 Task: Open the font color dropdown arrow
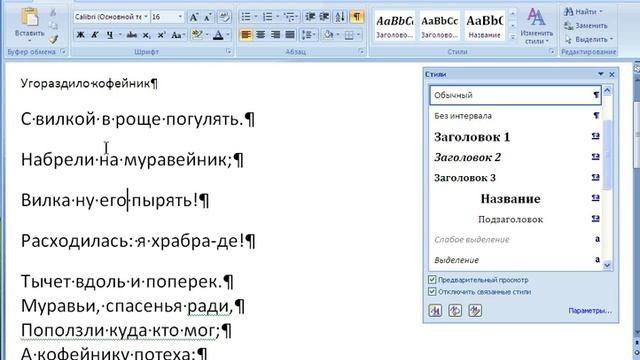click(228, 35)
